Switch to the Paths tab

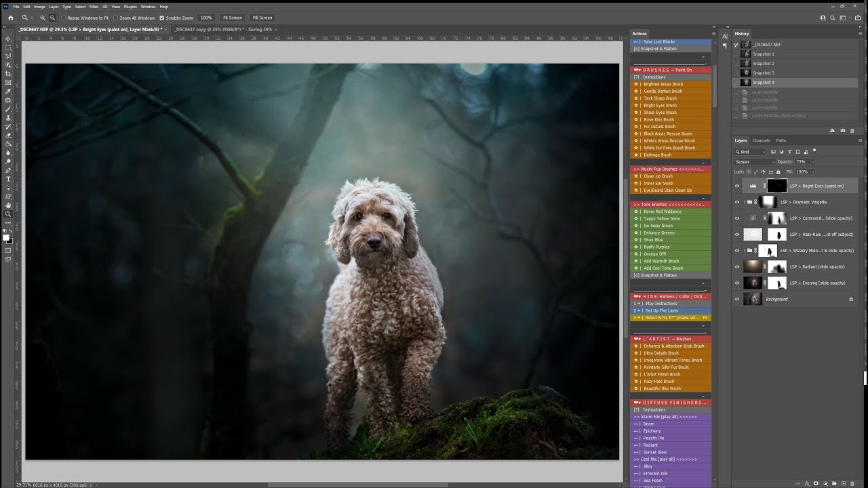[x=781, y=140]
